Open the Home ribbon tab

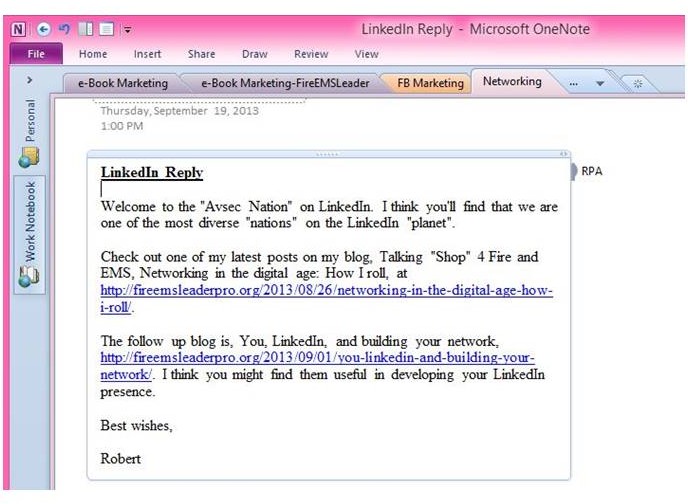tap(93, 54)
